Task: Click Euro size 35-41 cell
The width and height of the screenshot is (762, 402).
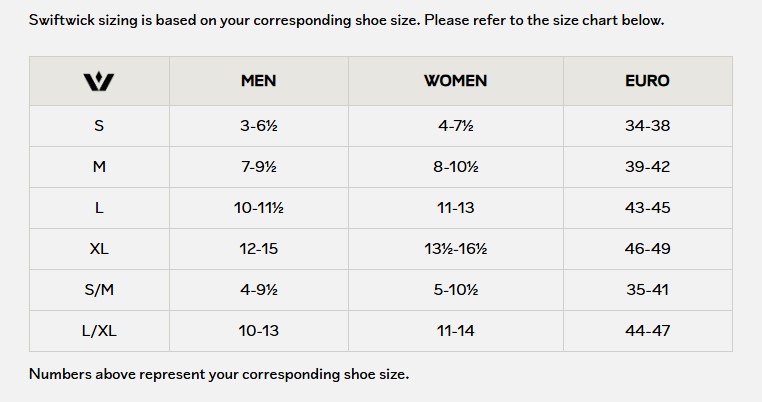Action: 647,290
